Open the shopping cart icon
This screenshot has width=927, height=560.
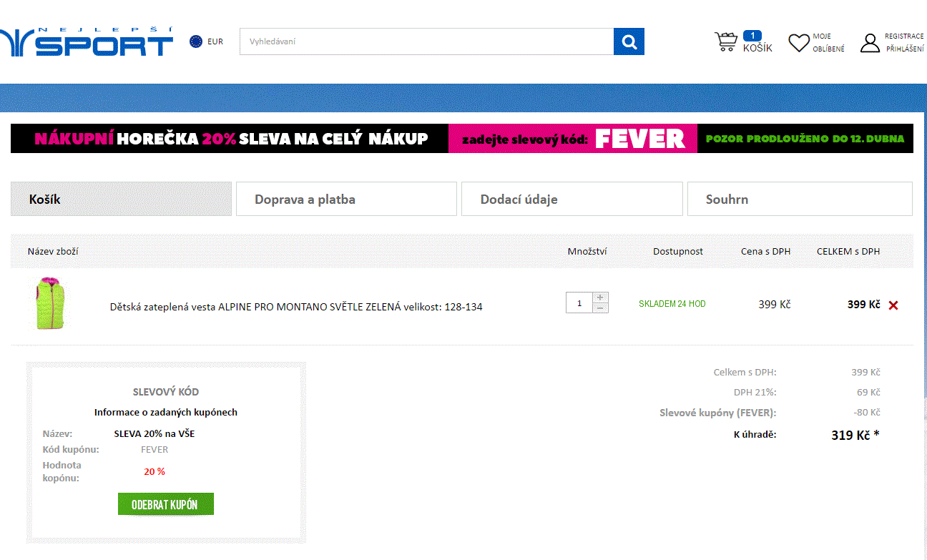726,42
